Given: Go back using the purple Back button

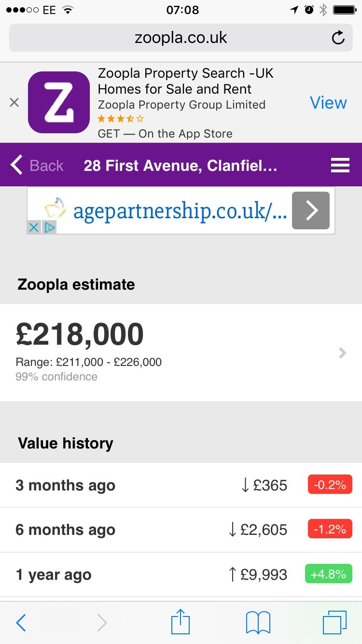Looking at the screenshot, I should pyautogui.click(x=37, y=166).
